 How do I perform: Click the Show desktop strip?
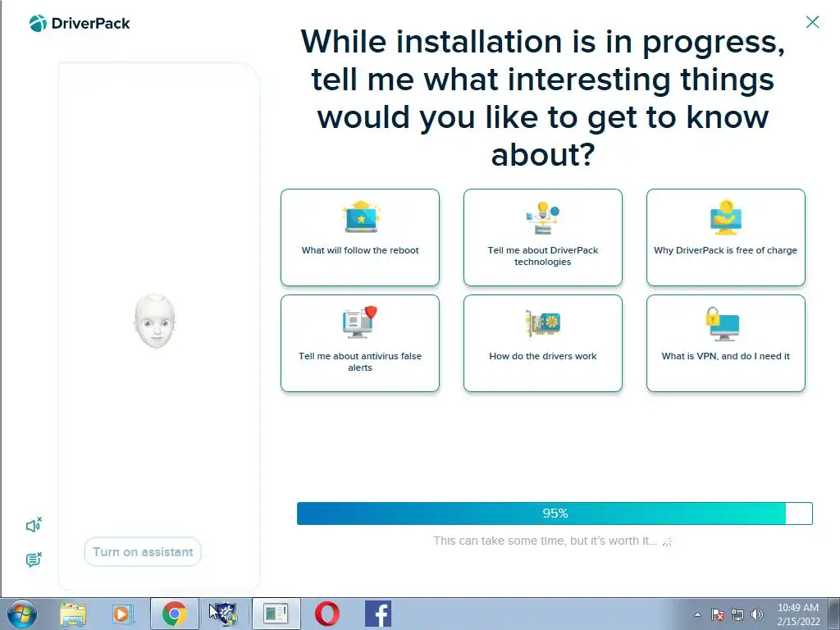834,614
